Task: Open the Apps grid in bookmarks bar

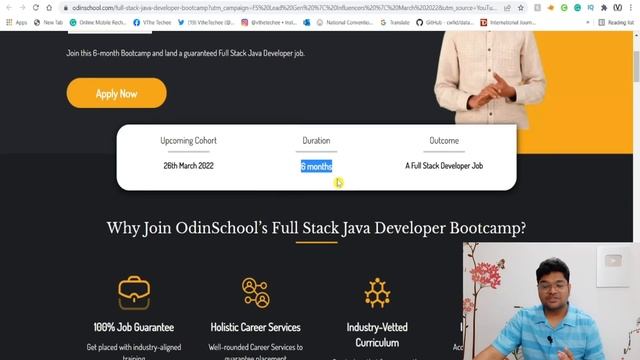Action: [x=16, y=22]
